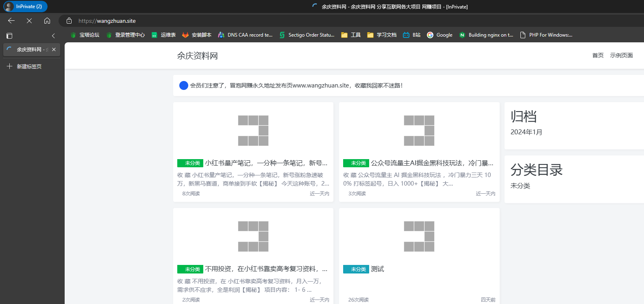Open the Sectigo Order Status bookmark
This screenshot has height=304, width=644.
click(x=307, y=35)
